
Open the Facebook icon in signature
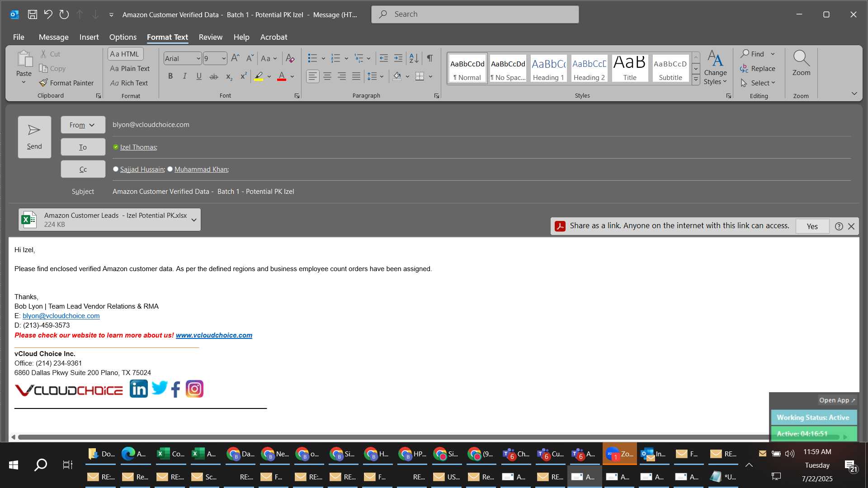pos(176,389)
